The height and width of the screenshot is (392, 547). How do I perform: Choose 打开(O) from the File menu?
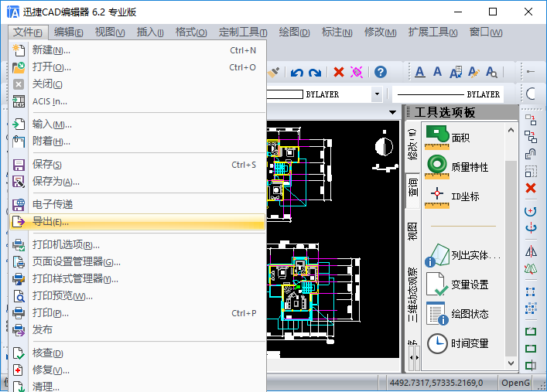tap(138, 67)
